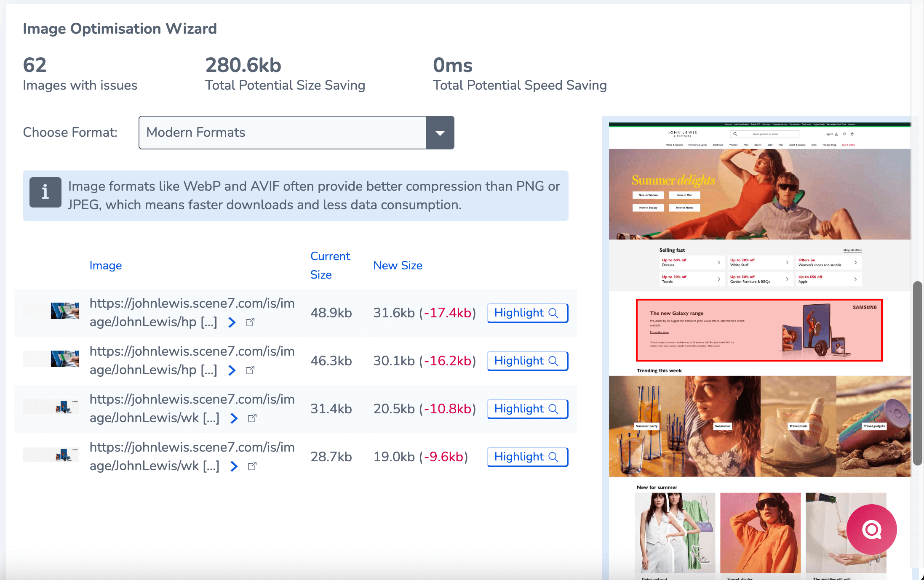Viewport: 924px width, 580px height.
Task: Open 48.9kb image in new tab icon
Action: [x=250, y=322]
